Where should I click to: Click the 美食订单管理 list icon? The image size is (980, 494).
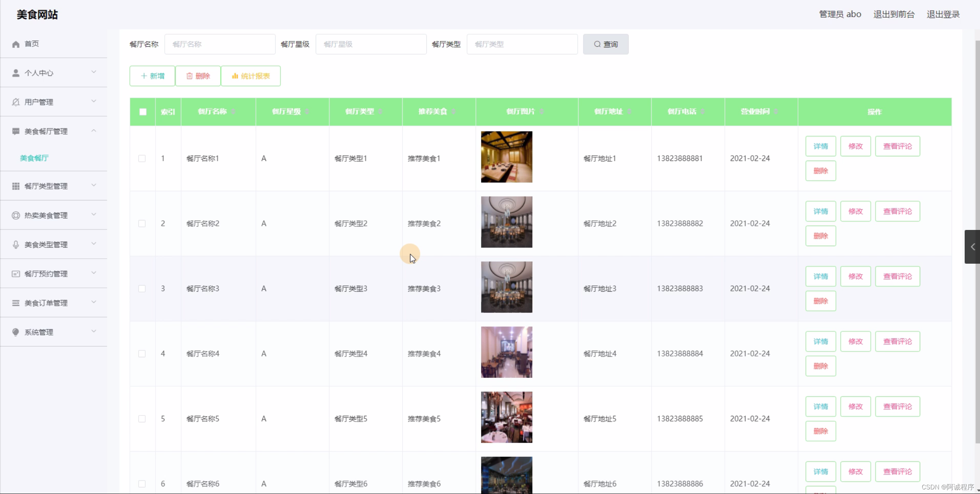click(16, 303)
